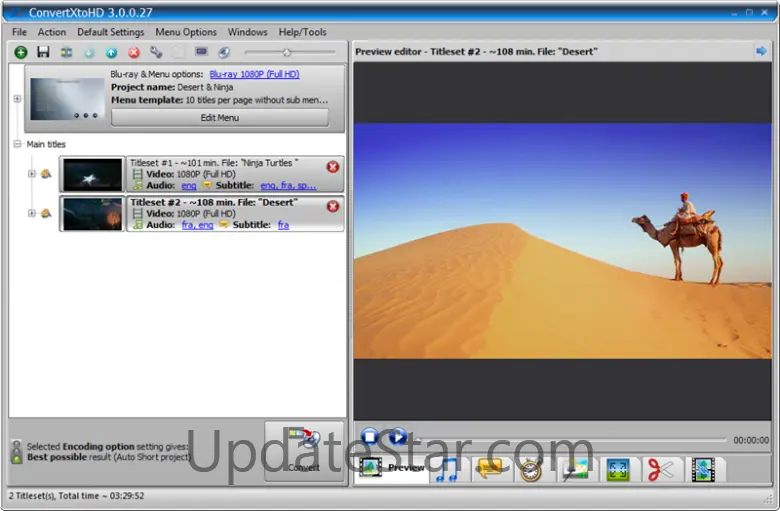Click the 'Project name: Desert & Ninja' text
Viewport: 780px width, 511px height.
[x=172, y=87]
